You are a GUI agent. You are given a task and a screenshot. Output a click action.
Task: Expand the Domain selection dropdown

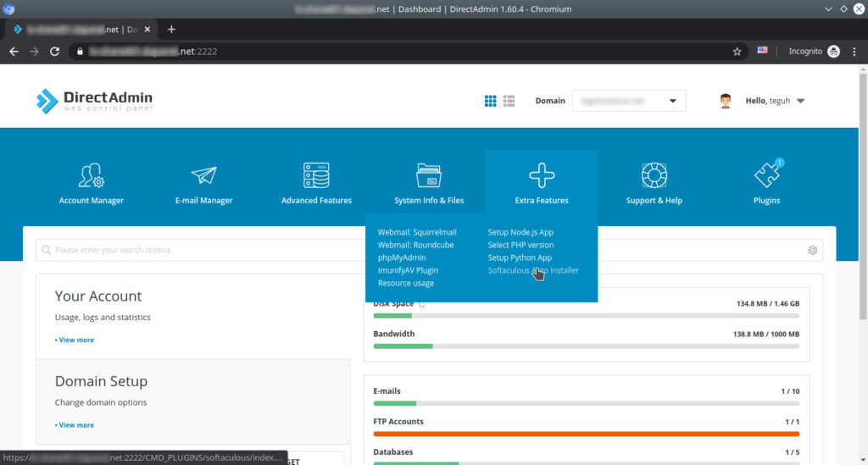[628, 101]
